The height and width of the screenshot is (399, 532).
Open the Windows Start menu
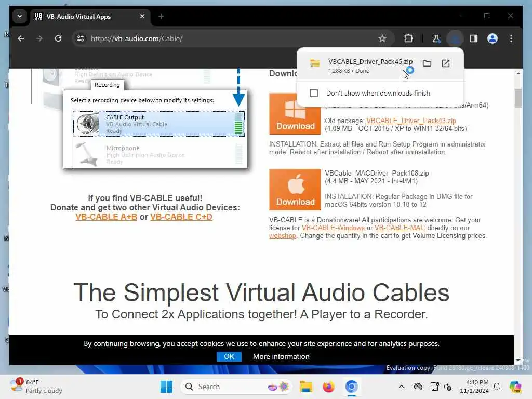[x=166, y=387]
